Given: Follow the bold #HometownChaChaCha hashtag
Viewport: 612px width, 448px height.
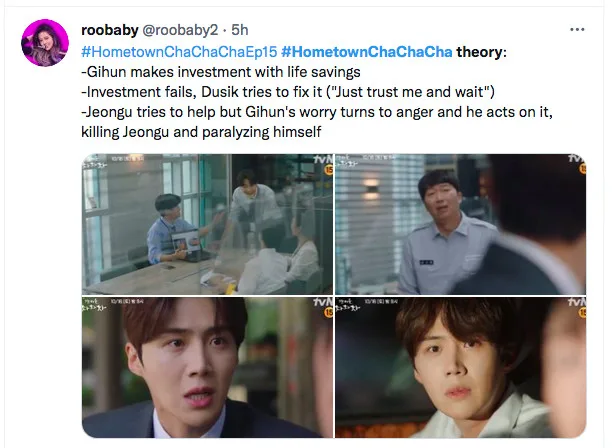Looking at the screenshot, I should pos(366,52).
